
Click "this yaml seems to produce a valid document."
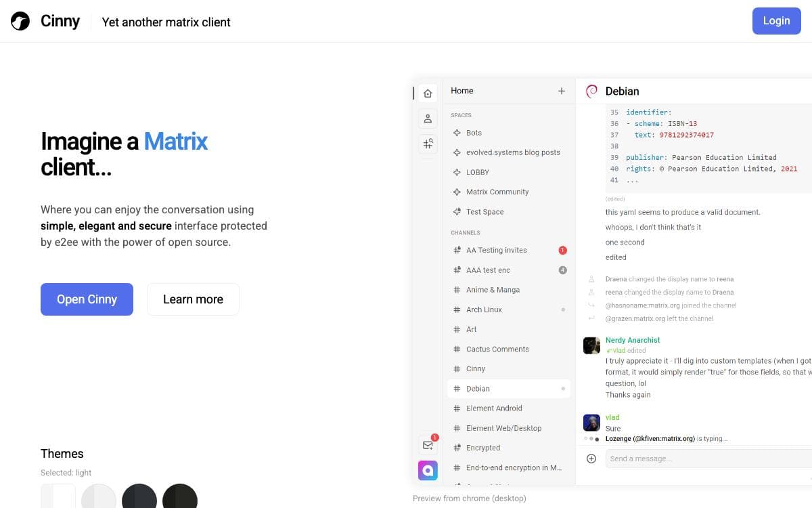click(x=683, y=212)
